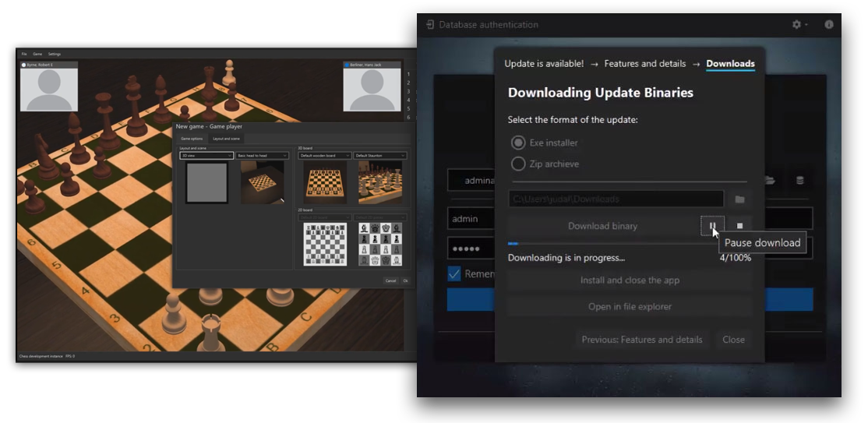Image resolution: width=868 pixels, height=423 pixels.
Task: Click Open in file explorer button
Action: tap(629, 307)
